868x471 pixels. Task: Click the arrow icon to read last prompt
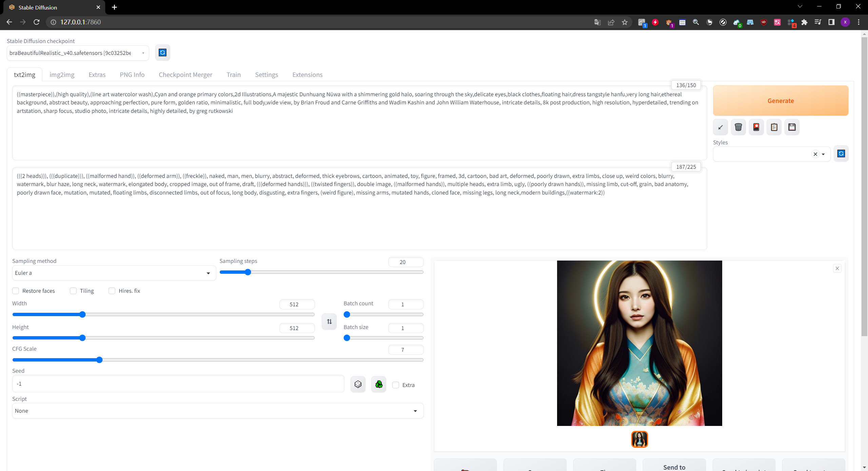coord(720,127)
